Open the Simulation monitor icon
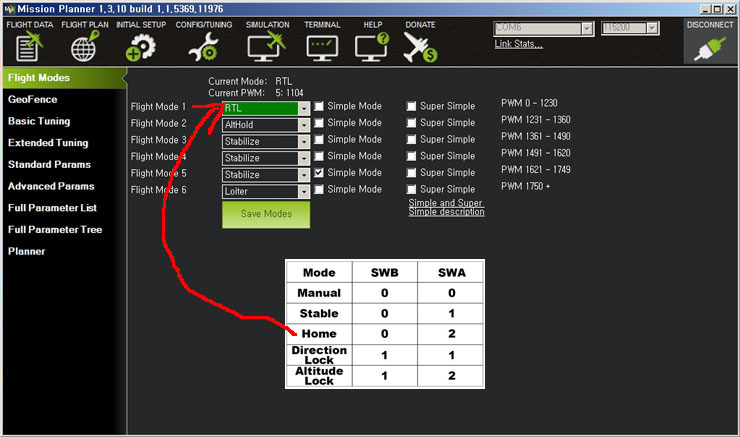The width and height of the screenshot is (740, 437). click(267, 46)
